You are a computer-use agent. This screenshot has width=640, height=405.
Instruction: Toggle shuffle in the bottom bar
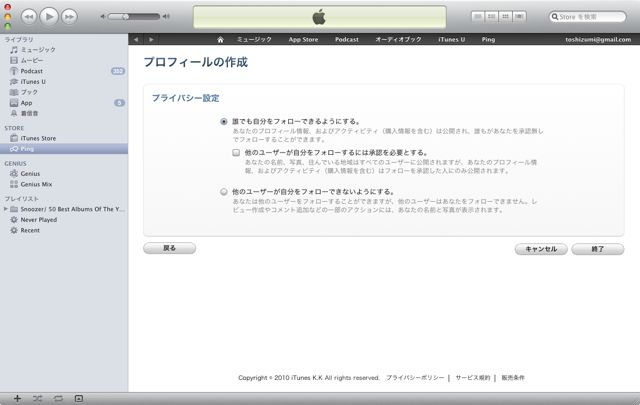(38, 398)
